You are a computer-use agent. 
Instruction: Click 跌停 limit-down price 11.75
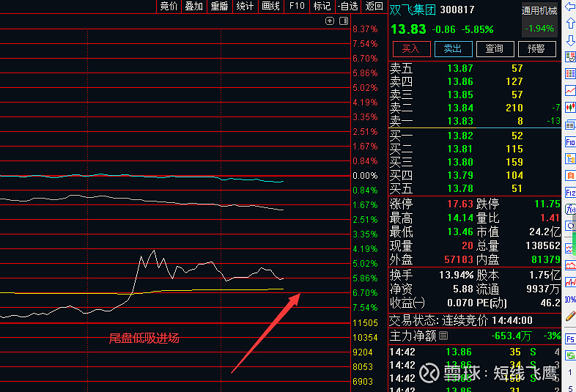coord(547,204)
